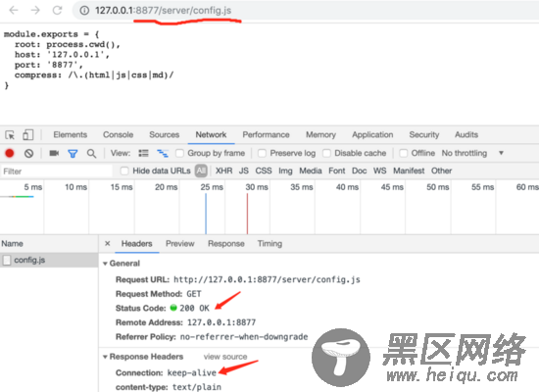The image size is (539, 392).
Task: Click the Remote Address 127.0.0.1:8877 value
Action: coord(221,322)
